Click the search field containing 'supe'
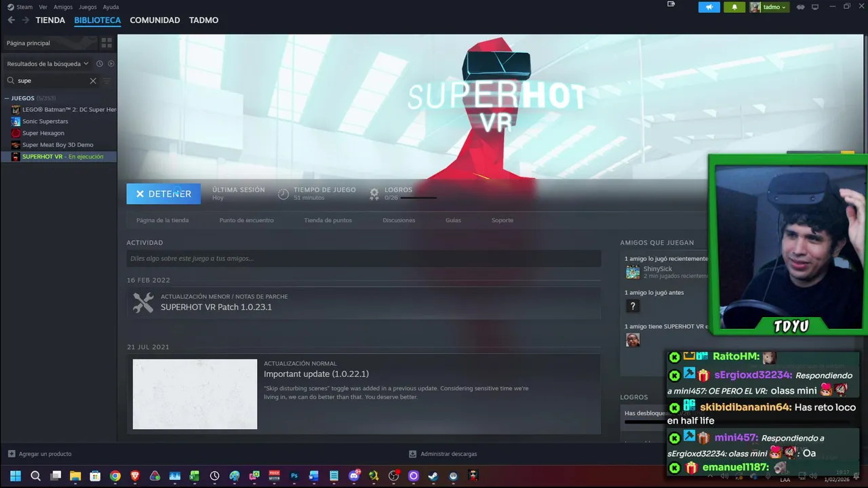Screen dimensions: 868x488 pyautogui.click(x=52, y=81)
